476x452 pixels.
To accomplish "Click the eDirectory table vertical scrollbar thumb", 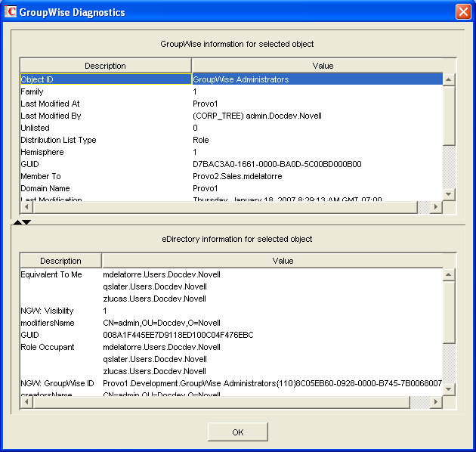I will coord(449,312).
